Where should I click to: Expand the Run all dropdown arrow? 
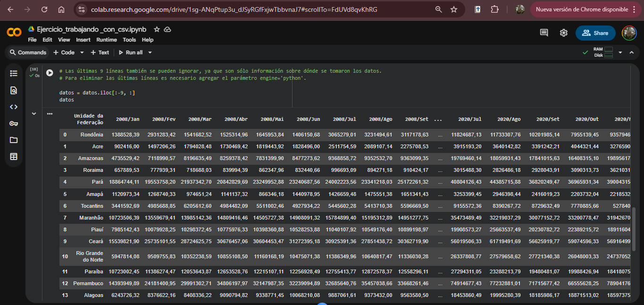tap(150, 52)
